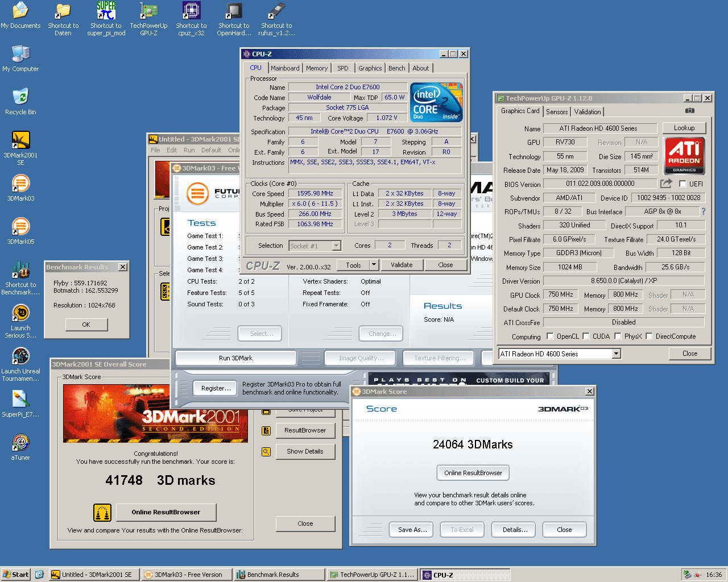Click the GPU-Z screenshot camera icon
This screenshot has width=728, height=582.
689,111
